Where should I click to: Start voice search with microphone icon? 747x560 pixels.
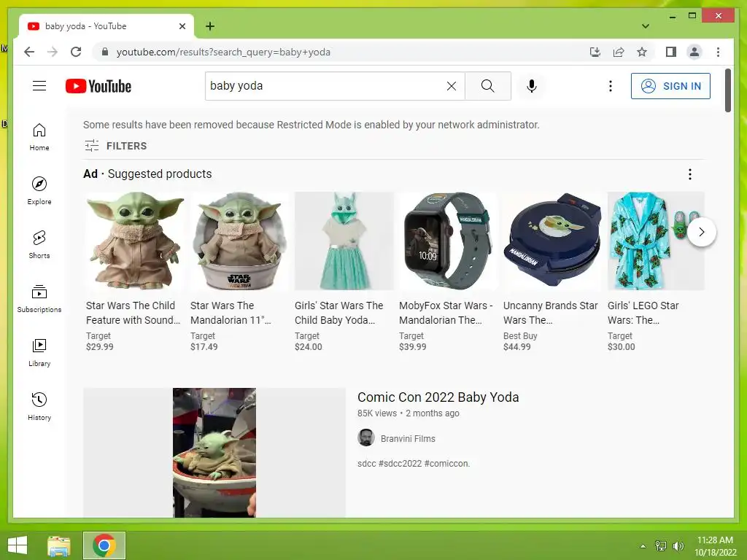[x=532, y=86]
